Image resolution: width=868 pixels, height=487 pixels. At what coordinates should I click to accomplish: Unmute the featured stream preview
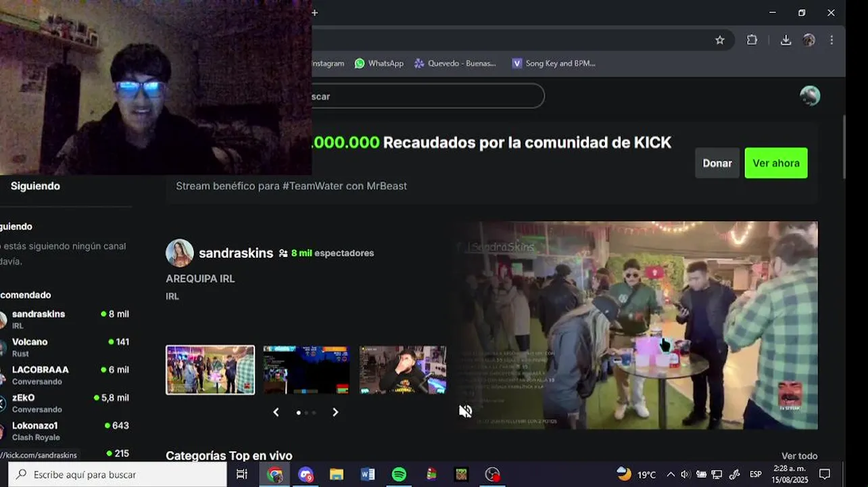tap(466, 411)
